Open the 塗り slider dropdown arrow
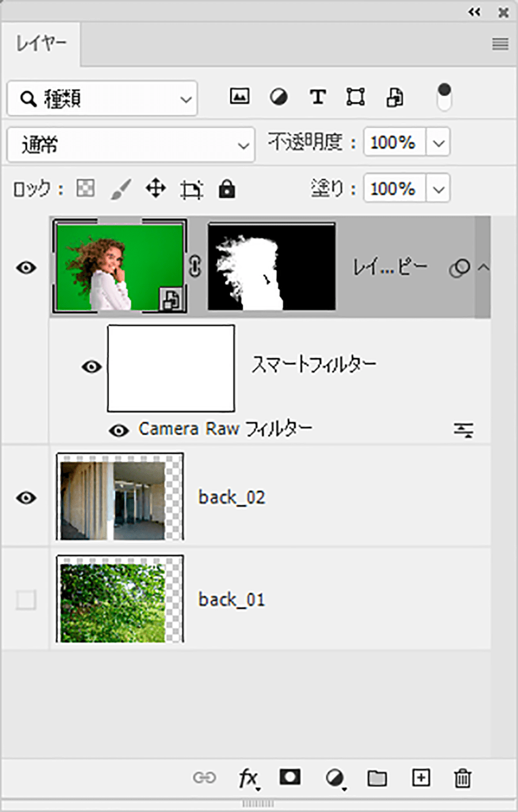 tap(439, 188)
